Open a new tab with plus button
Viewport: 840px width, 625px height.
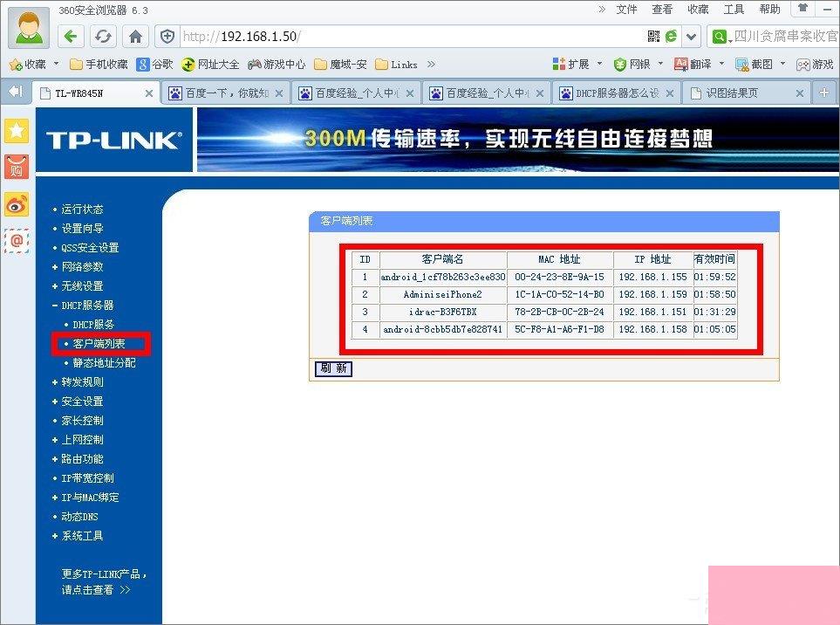click(x=824, y=93)
